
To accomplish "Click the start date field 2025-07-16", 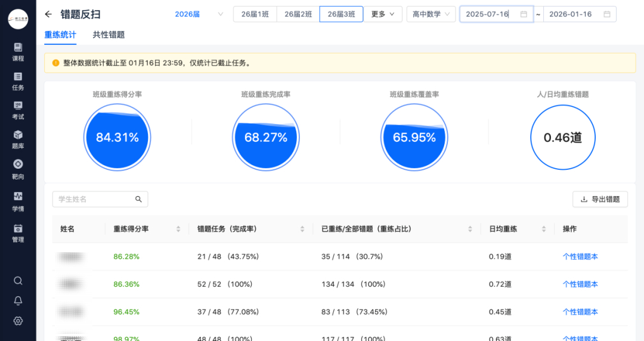I will point(496,14).
